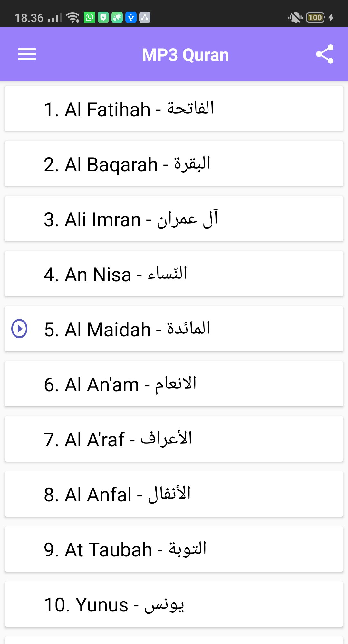Open the hamburger navigation menu

pyautogui.click(x=27, y=54)
